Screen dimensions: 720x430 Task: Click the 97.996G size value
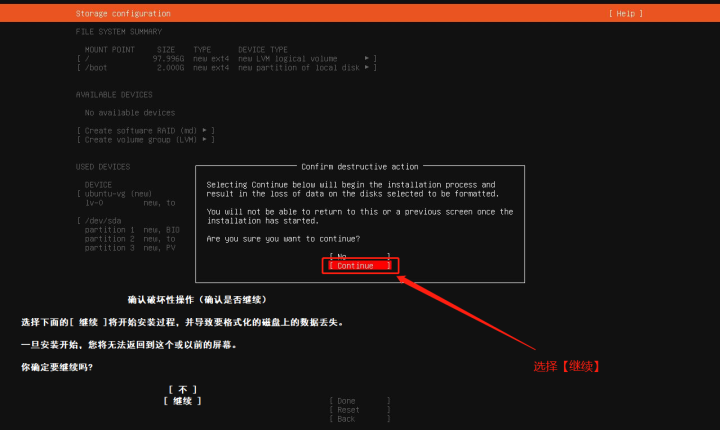pos(169,59)
